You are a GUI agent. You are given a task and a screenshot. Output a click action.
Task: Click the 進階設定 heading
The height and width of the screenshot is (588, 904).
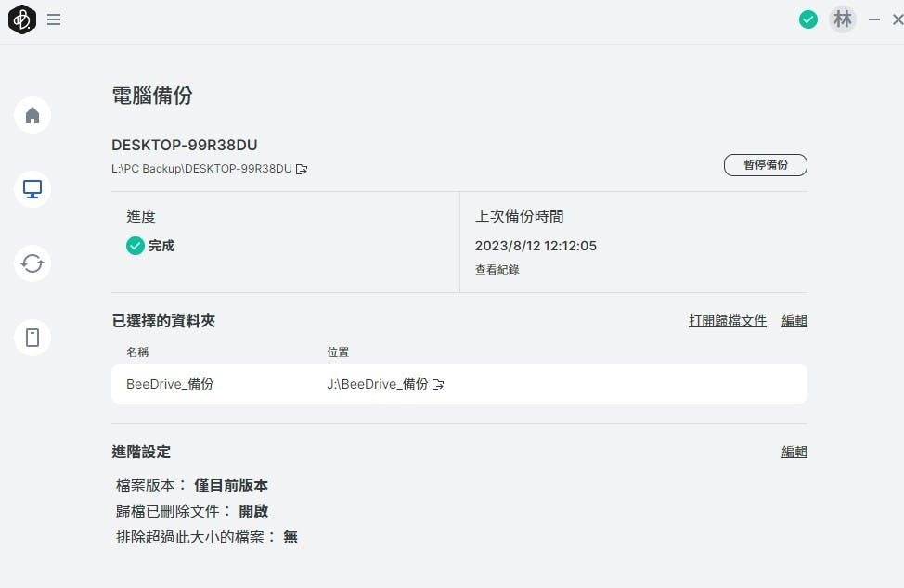coord(141,452)
